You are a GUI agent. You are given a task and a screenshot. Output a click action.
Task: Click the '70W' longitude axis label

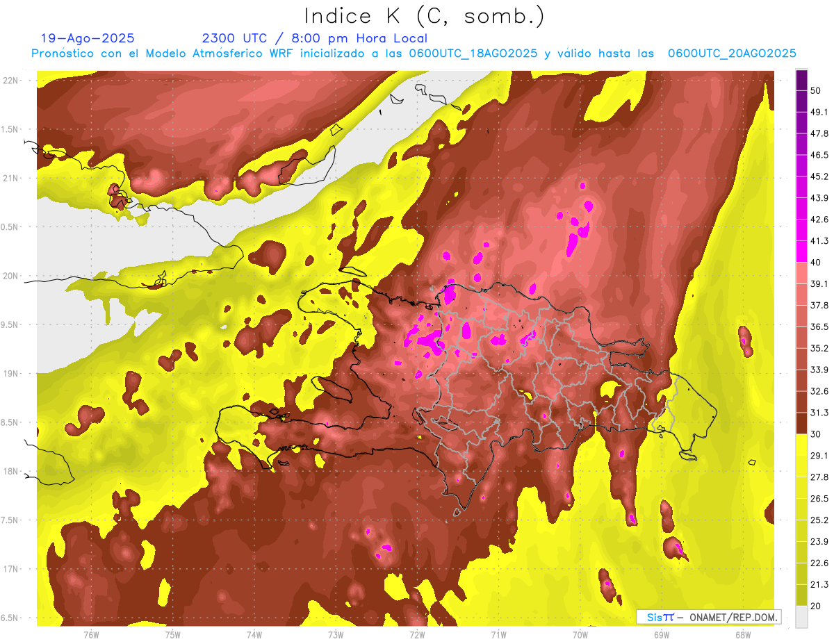click(x=580, y=634)
